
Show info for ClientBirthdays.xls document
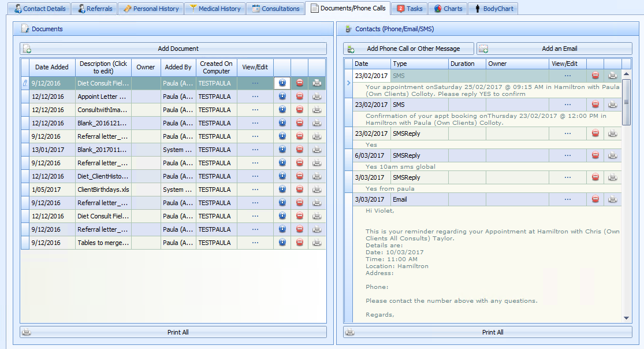(x=282, y=190)
